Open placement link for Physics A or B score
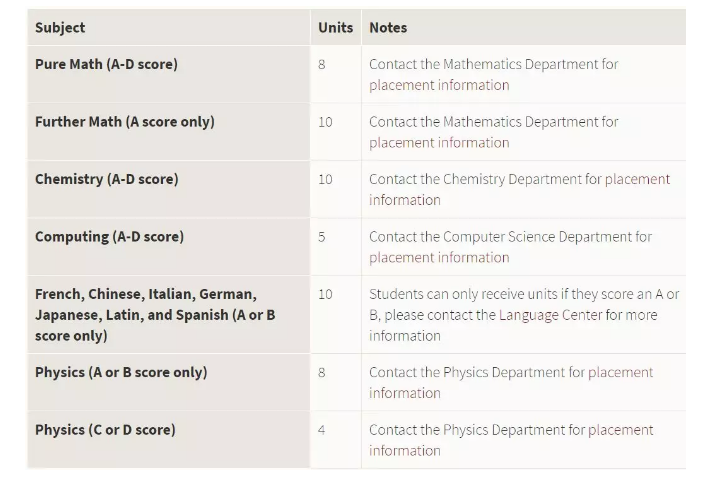The image size is (704, 480). point(620,372)
